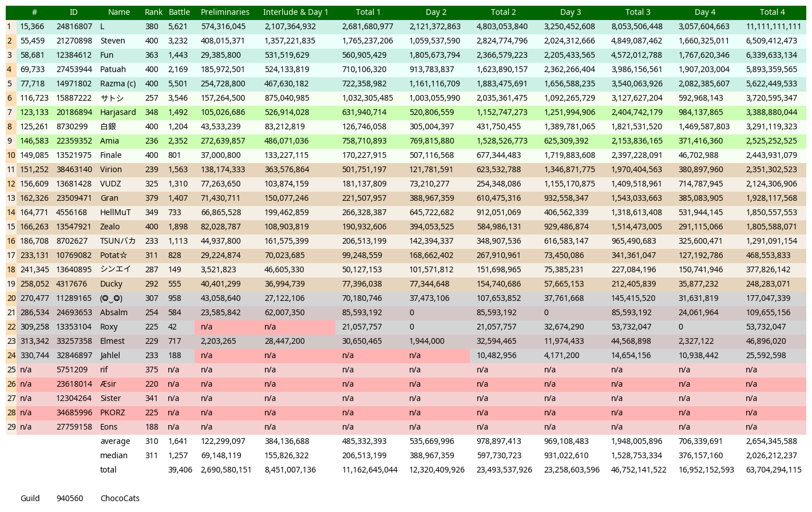812x512 pixels.
Task: Click the average value 122,299,097
Action: 223,441
